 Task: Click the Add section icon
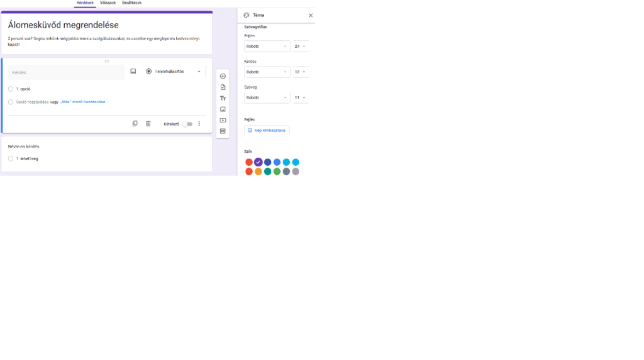pyautogui.click(x=223, y=131)
